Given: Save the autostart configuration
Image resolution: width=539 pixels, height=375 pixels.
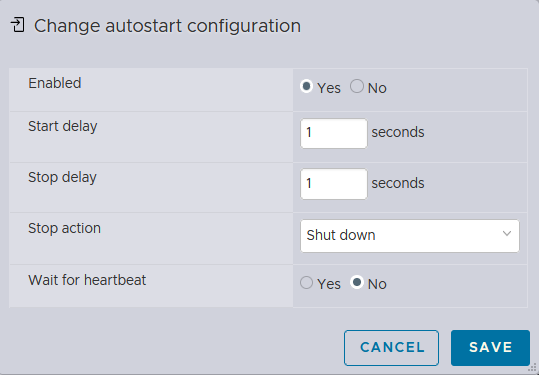Looking at the screenshot, I should point(491,348).
